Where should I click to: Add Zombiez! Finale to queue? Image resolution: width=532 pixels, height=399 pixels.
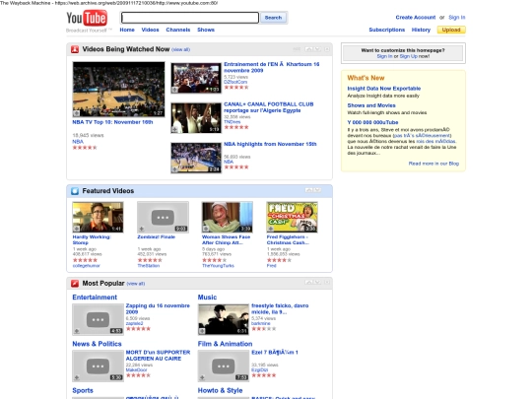click(142, 229)
